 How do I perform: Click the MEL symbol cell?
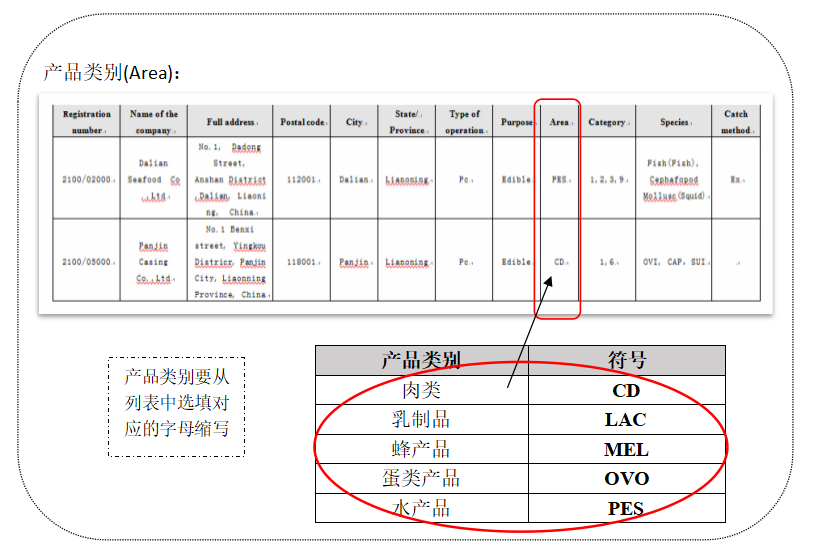point(627,449)
